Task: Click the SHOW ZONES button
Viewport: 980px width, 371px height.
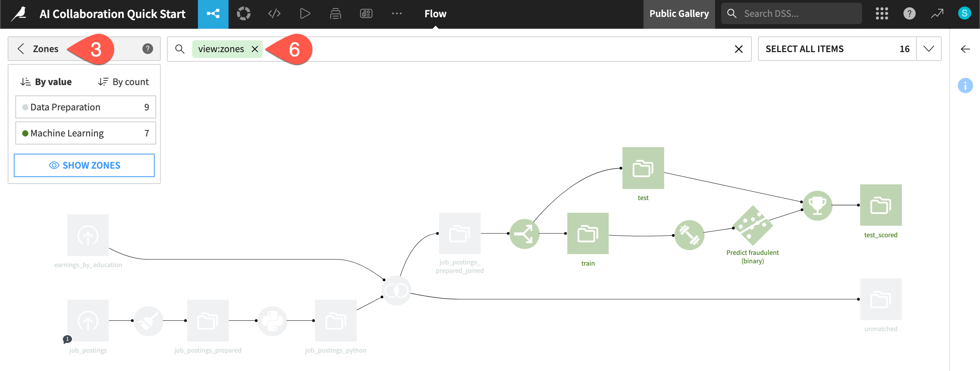Action: tap(84, 166)
